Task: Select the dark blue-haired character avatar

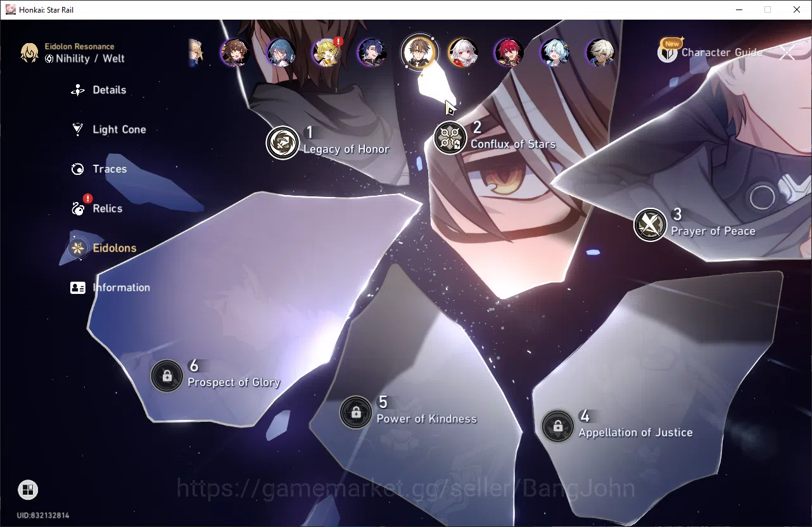Action: tap(372, 53)
